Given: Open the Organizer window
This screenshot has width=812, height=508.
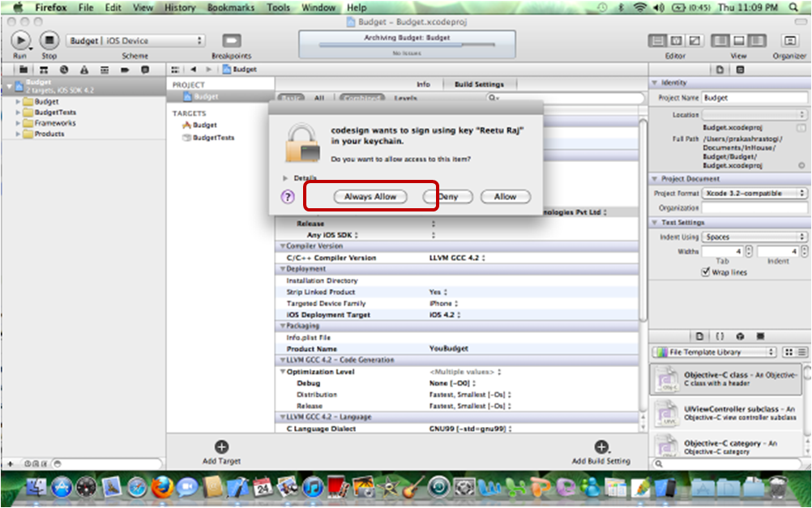Looking at the screenshot, I should pyautogui.click(x=790, y=41).
